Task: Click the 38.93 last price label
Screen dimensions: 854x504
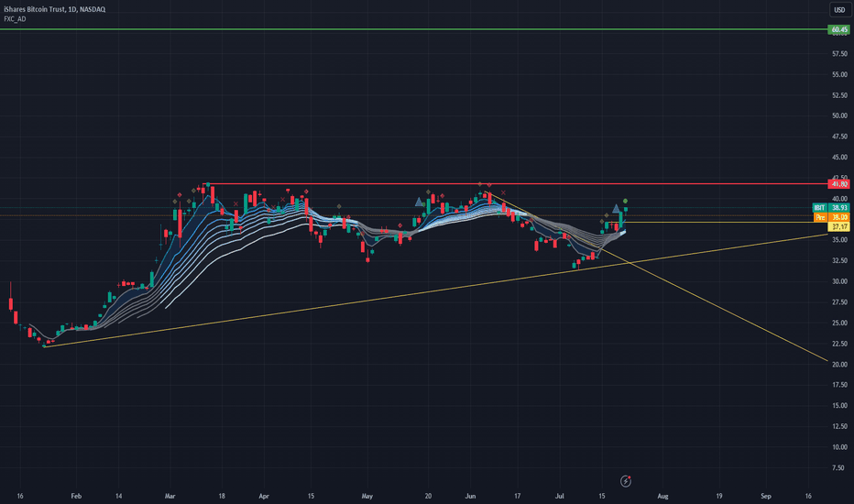Action: pos(838,208)
